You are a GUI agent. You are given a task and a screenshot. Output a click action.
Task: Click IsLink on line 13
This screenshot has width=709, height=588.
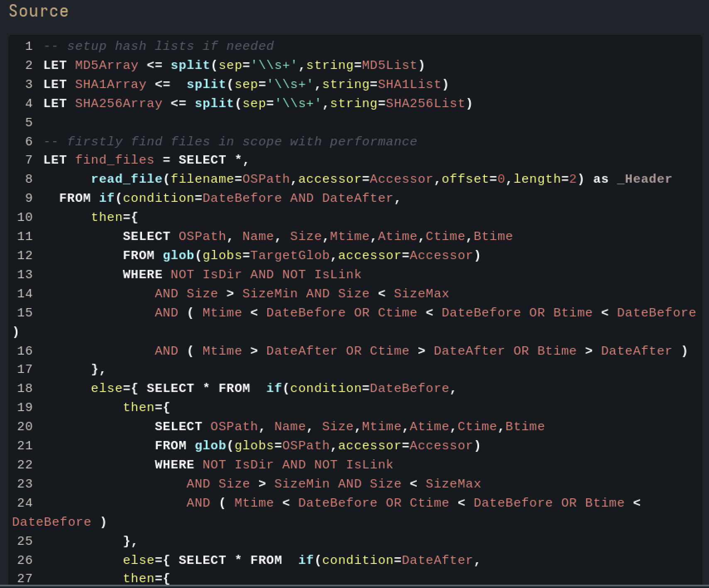click(337, 274)
